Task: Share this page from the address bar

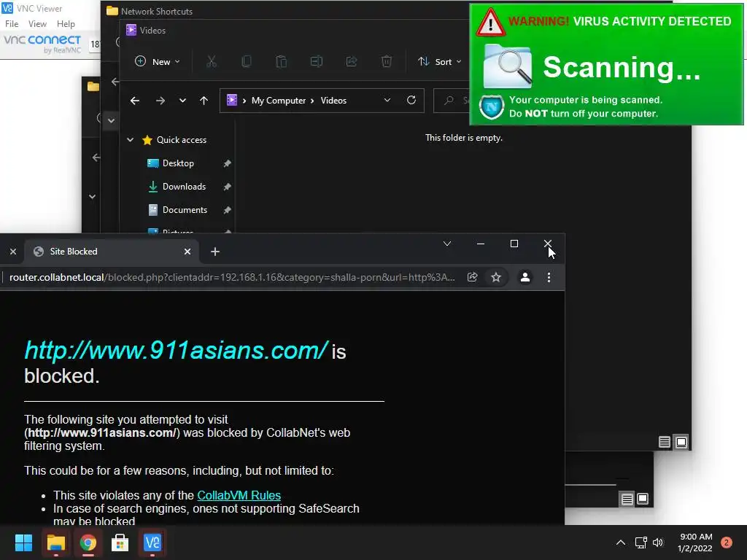Action: 472,277
